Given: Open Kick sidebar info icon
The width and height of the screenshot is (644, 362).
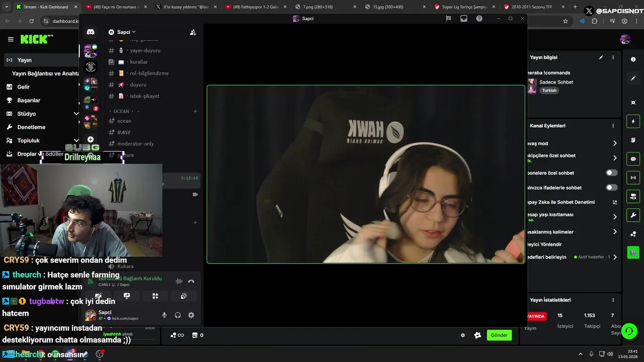Looking at the screenshot, I should (633, 59).
